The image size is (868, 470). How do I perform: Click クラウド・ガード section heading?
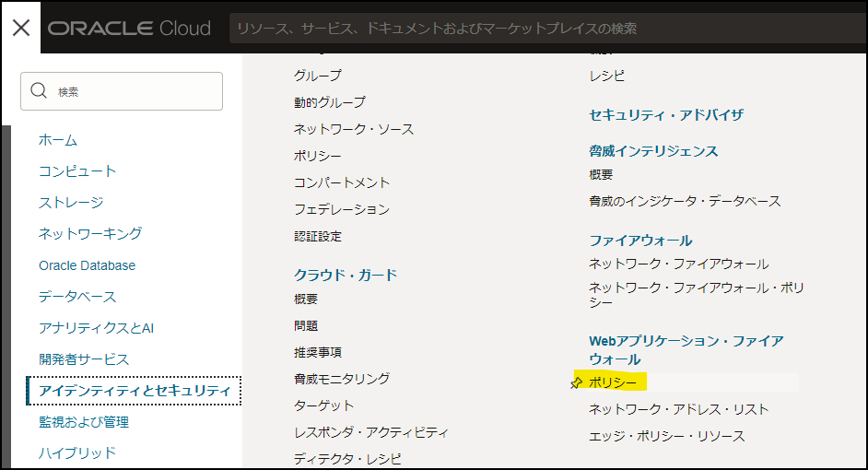pyautogui.click(x=346, y=276)
